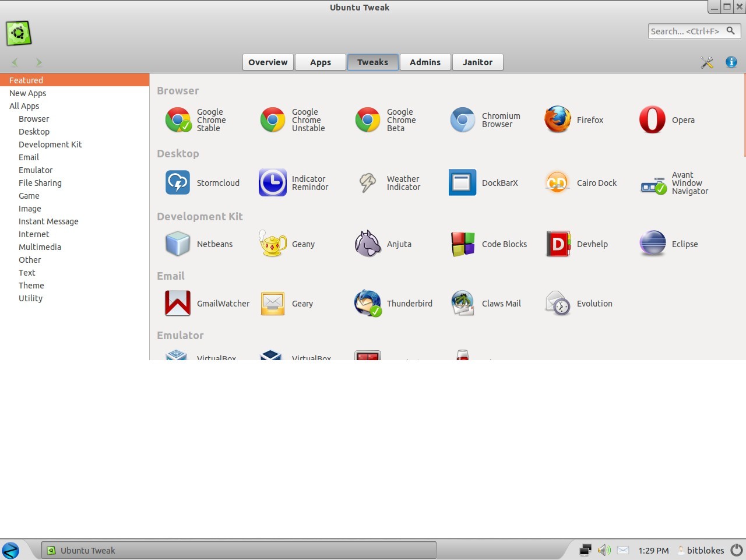Viewport: 746px width, 560px height.
Task: Choose Email in the sidebar
Action: point(75,157)
